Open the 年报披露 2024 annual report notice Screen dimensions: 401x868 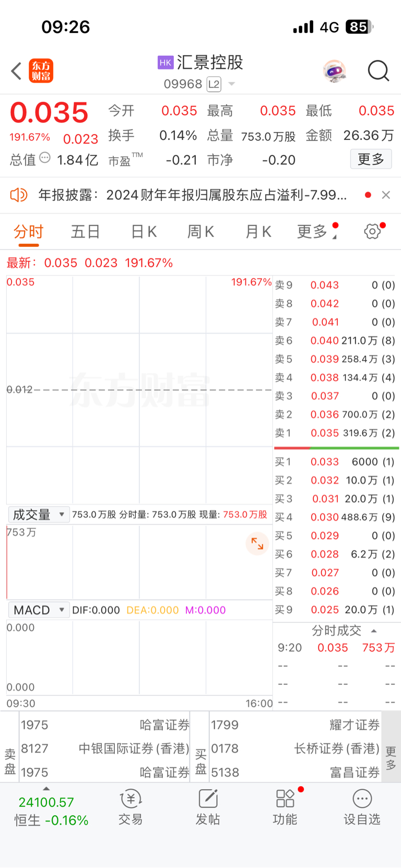pos(192,195)
